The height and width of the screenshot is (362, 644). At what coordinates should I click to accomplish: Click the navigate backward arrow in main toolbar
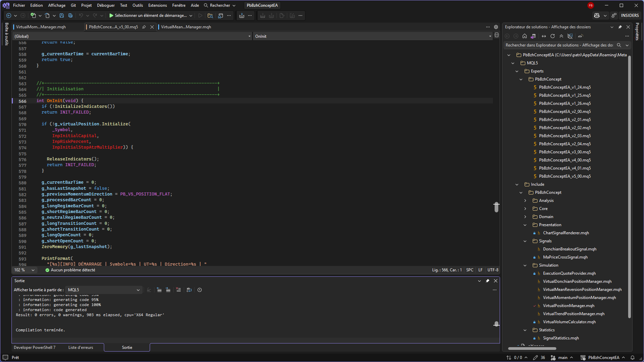click(x=9, y=16)
